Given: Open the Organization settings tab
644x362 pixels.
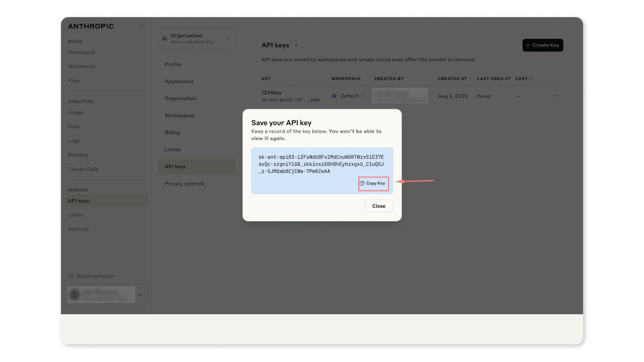Looking at the screenshot, I should (181, 99).
